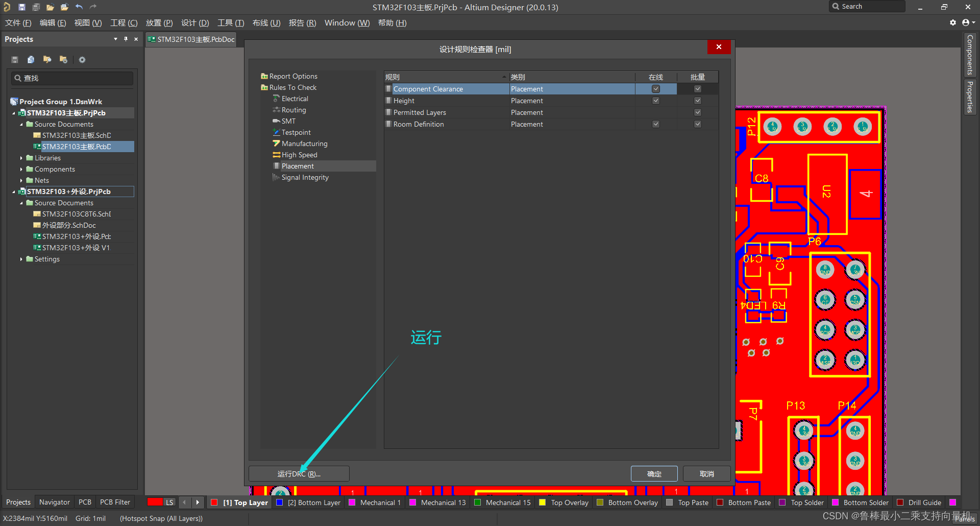Viewport: 980px width, 526px height.
Task: Open 设计 (D) menu
Action: point(195,23)
